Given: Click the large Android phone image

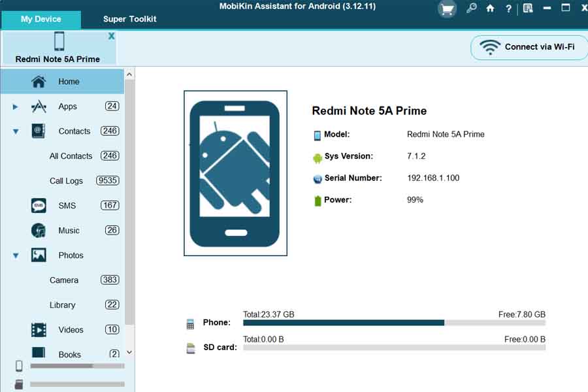Looking at the screenshot, I should (235, 173).
